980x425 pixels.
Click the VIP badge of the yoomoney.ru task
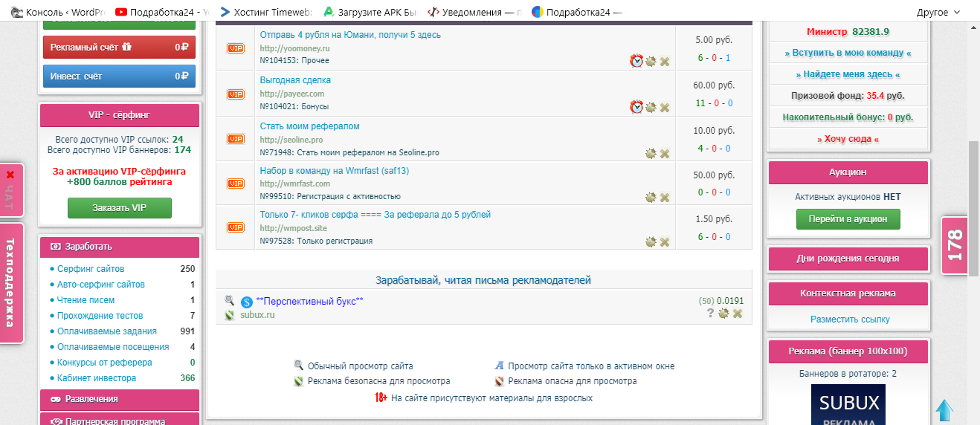click(x=236, y=48)
